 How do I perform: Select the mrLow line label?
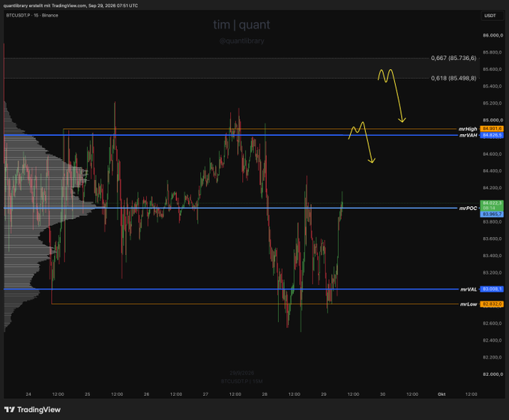pyautogui.click(x=469, y=304)
